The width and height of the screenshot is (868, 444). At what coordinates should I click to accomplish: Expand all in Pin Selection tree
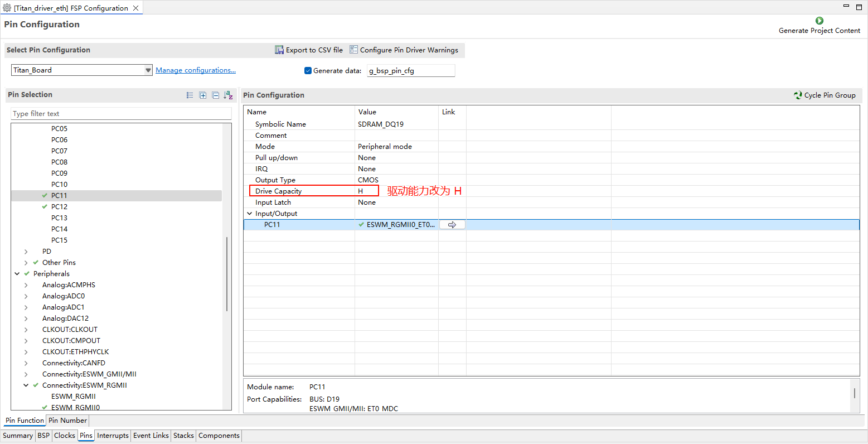coord(203,95)
